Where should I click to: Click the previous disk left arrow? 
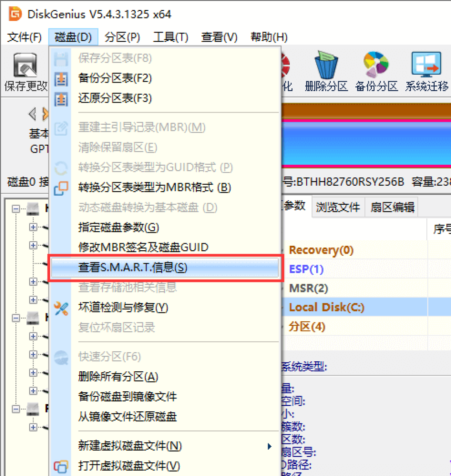coord(33,114)
